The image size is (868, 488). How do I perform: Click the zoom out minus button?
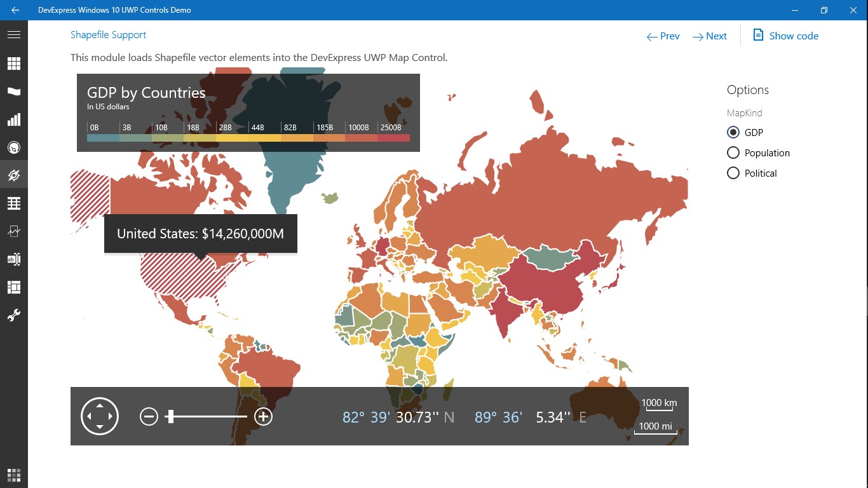click(x=149, y=417)
